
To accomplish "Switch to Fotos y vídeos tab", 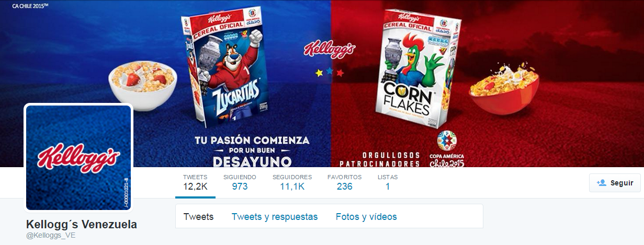I will click(x=366, y=217).
